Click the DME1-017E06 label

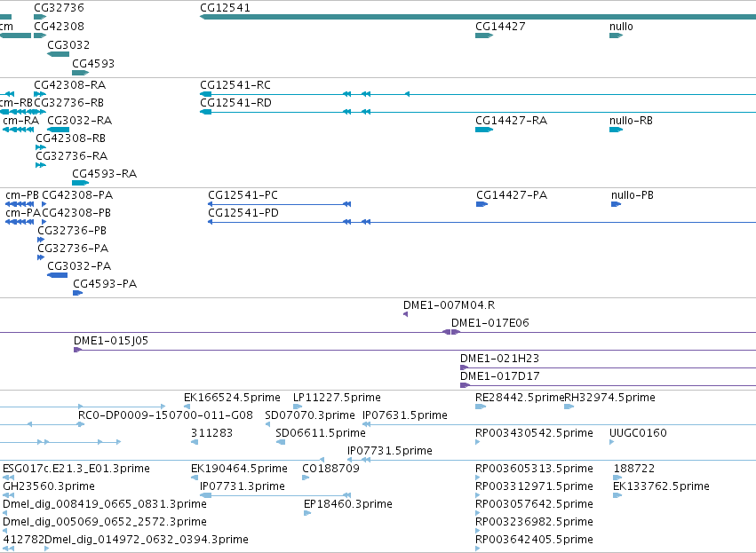coord(489,323)
